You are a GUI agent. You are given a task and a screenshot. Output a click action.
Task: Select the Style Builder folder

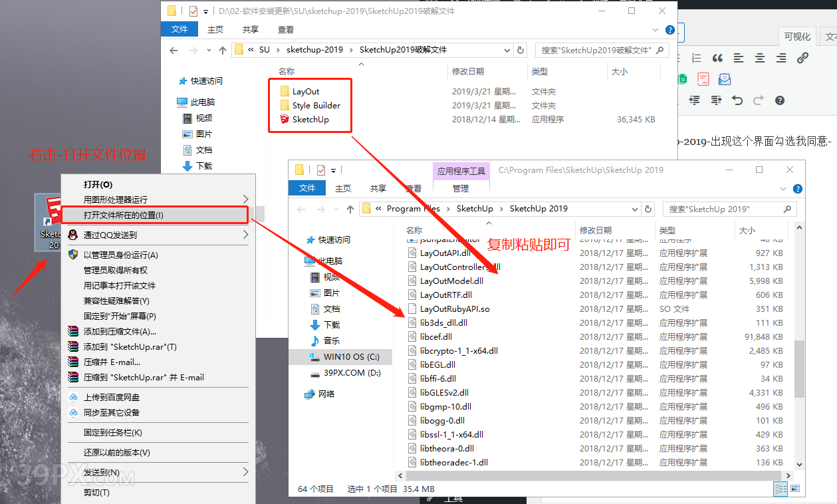(x=316, y=106)
